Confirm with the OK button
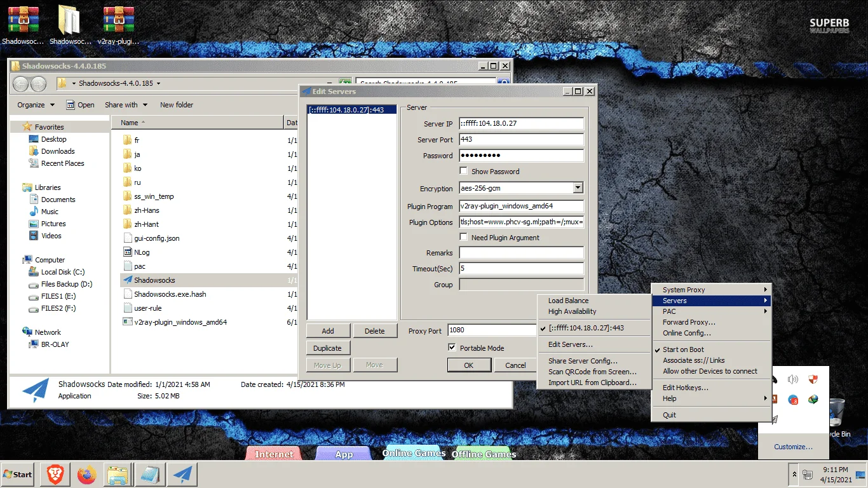 (469, 365)
